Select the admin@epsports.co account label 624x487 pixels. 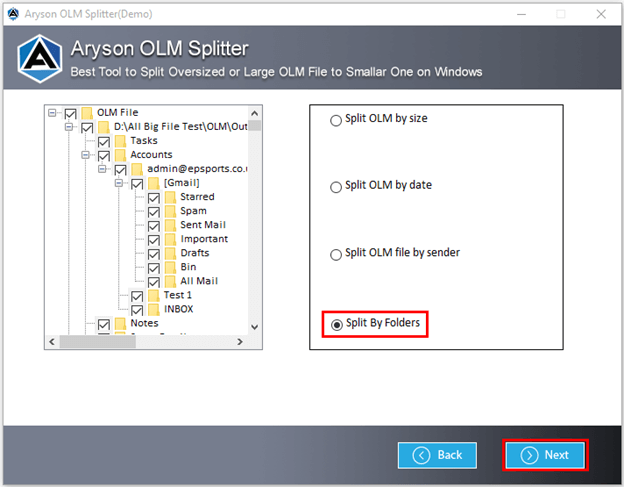coord(197,169)
